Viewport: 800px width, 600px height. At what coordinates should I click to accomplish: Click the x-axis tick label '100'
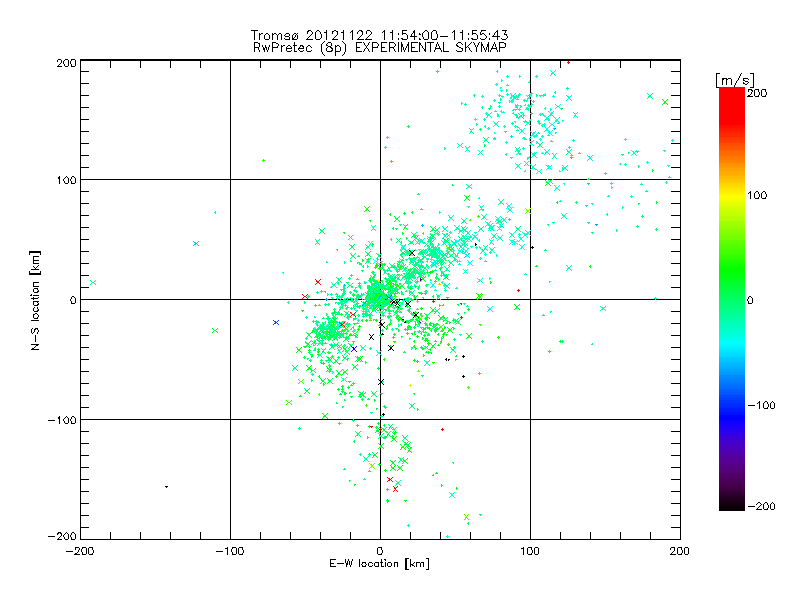(530, 551)
